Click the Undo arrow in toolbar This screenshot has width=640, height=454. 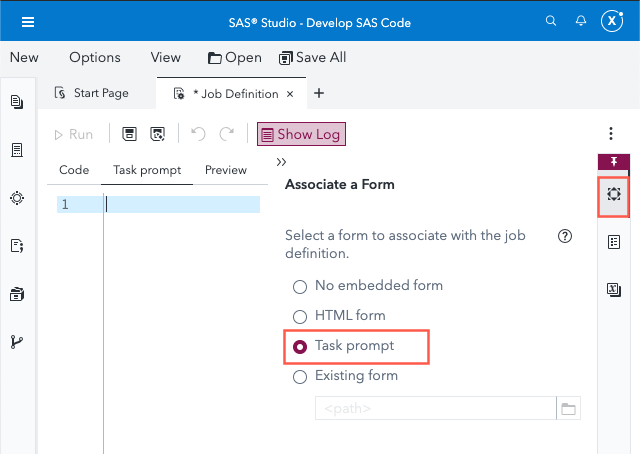click(198, 134)
